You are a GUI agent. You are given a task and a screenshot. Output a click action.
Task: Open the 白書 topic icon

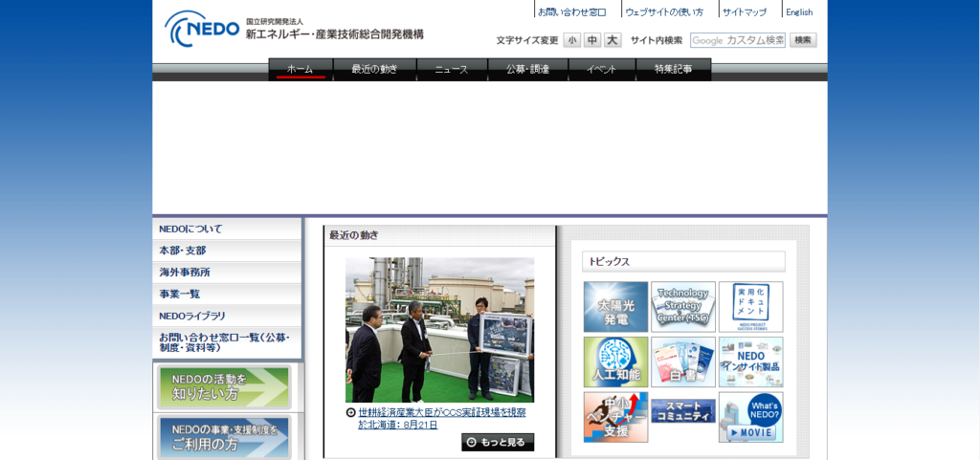(x=683, y=362)
